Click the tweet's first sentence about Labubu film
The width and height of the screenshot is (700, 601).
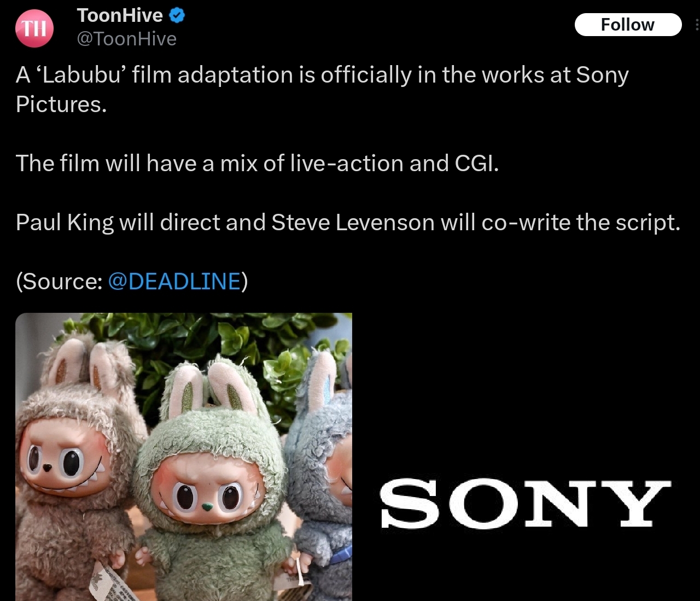(x=322, y=89)
